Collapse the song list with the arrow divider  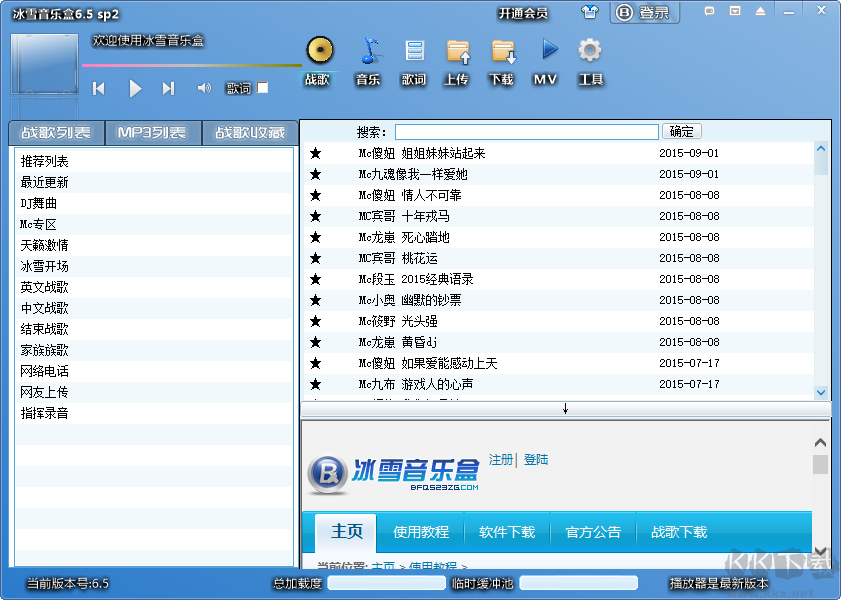(x=565, y=409)
